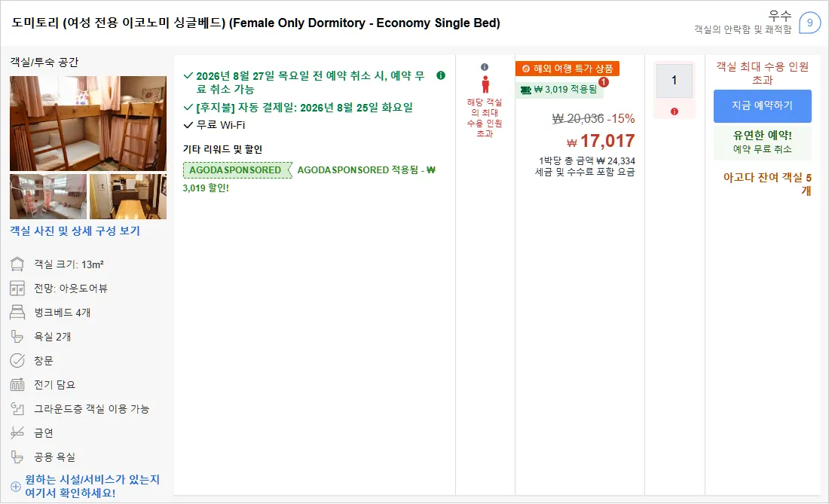Open the kitchen and table thumbnail
829x504 pixels.
tap(128, 197)
